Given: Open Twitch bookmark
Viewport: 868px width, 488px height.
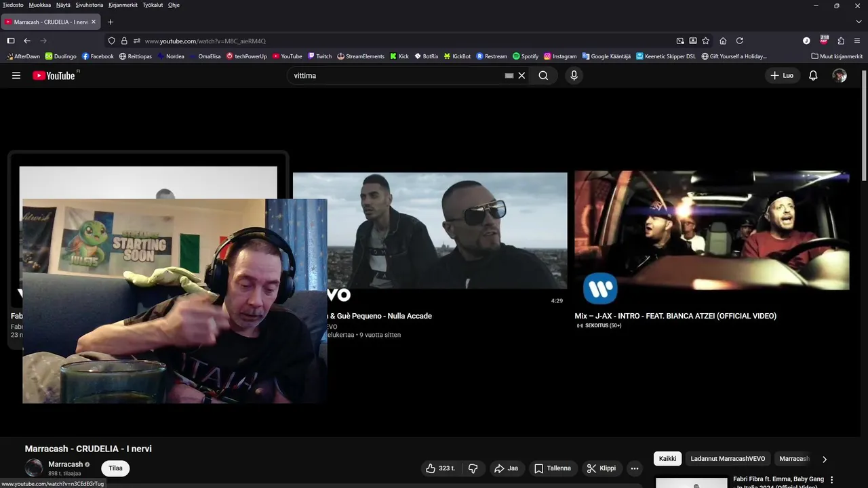Looking at the screenshot, I should click(x=319, y=56).
